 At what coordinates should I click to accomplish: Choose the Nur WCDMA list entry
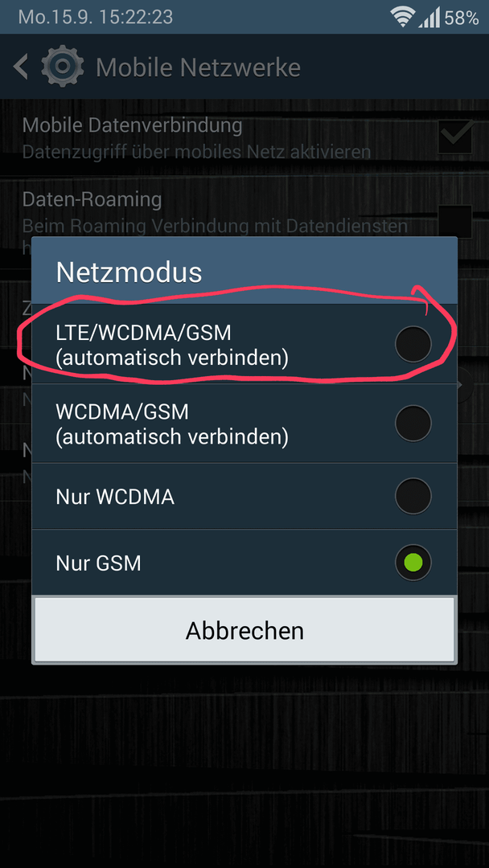[244, 497]
